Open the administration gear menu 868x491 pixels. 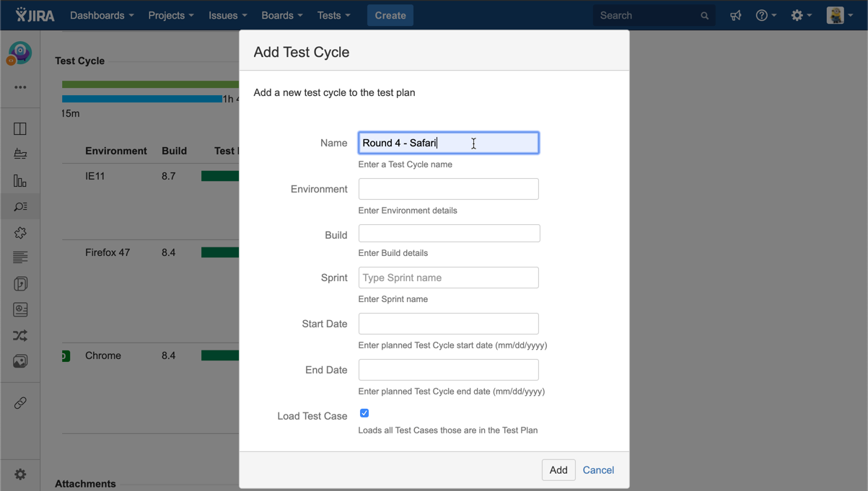pos(800,15)
